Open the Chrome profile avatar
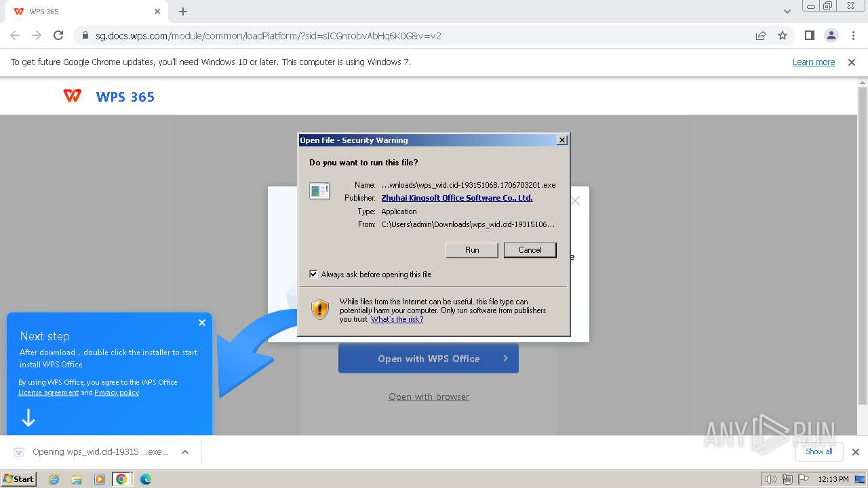The width and height of the screenshot is (868, 488). click(x=831, y=35)
